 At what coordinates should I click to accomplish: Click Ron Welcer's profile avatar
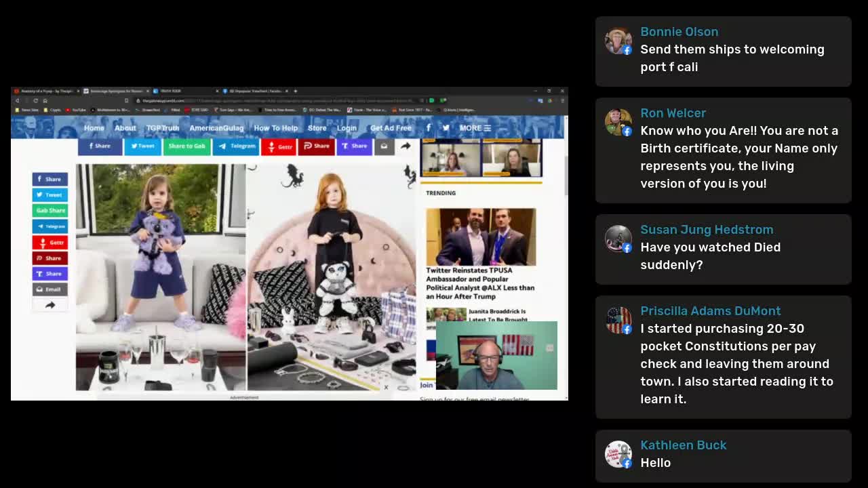[x=618, y=122]
